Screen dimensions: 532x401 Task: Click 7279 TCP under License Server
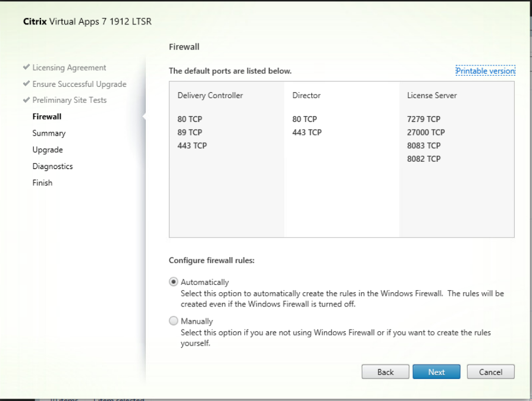coord(424,119)
